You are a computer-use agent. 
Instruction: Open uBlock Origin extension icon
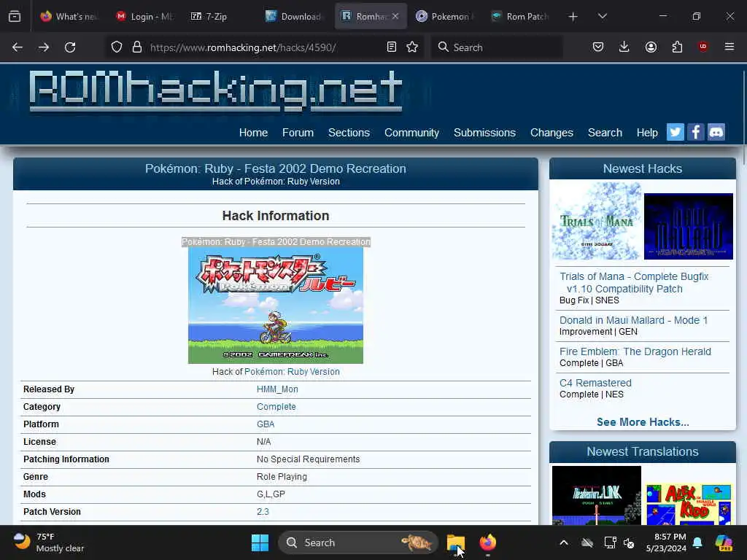[703, 47]
